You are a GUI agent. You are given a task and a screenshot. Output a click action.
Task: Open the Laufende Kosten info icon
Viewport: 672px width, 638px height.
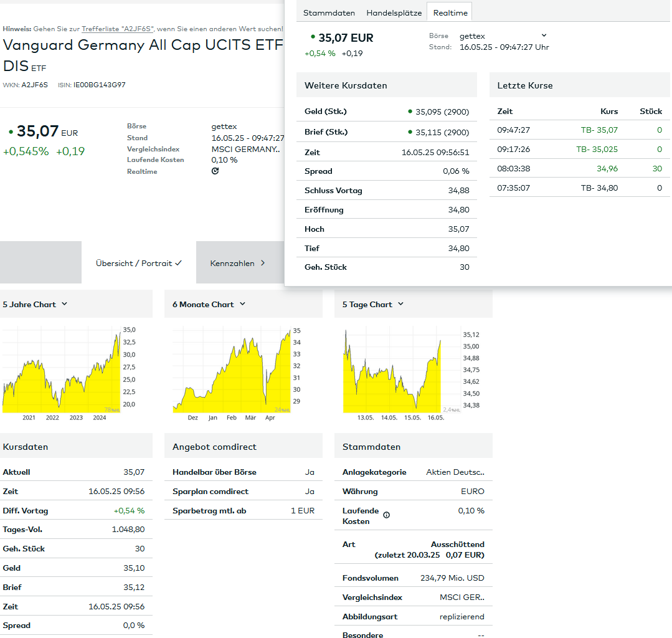[x=387, y=515]
